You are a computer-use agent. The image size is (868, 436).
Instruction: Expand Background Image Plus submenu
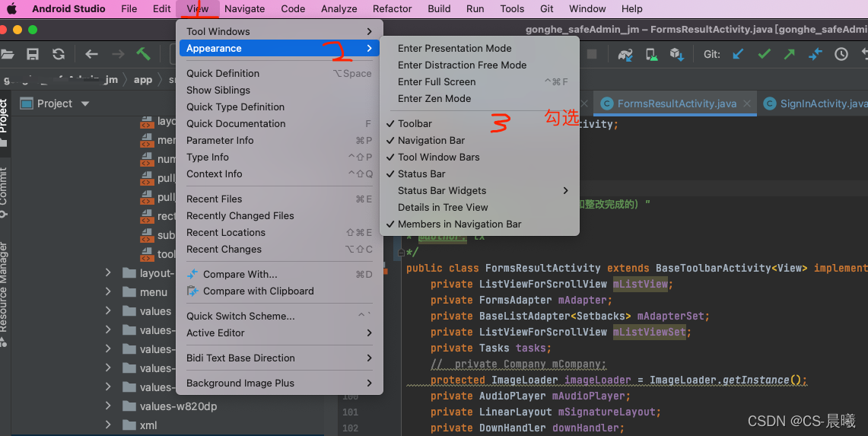click(279, 383)
